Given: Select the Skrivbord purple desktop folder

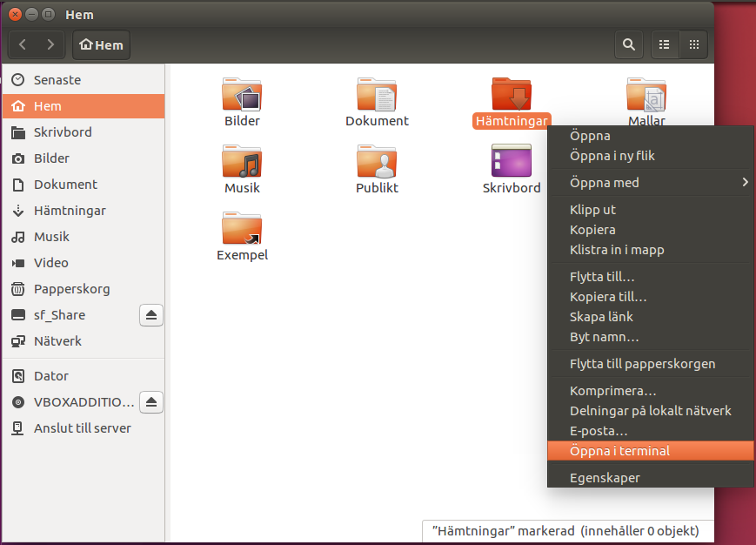Looking at the screenshot, I should pyautogui.click(x=512, y=160).
